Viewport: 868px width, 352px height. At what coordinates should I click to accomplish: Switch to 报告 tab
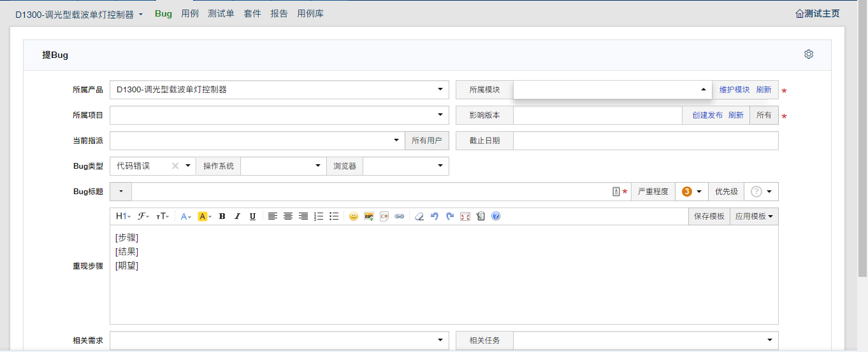(x=279, y=13)
